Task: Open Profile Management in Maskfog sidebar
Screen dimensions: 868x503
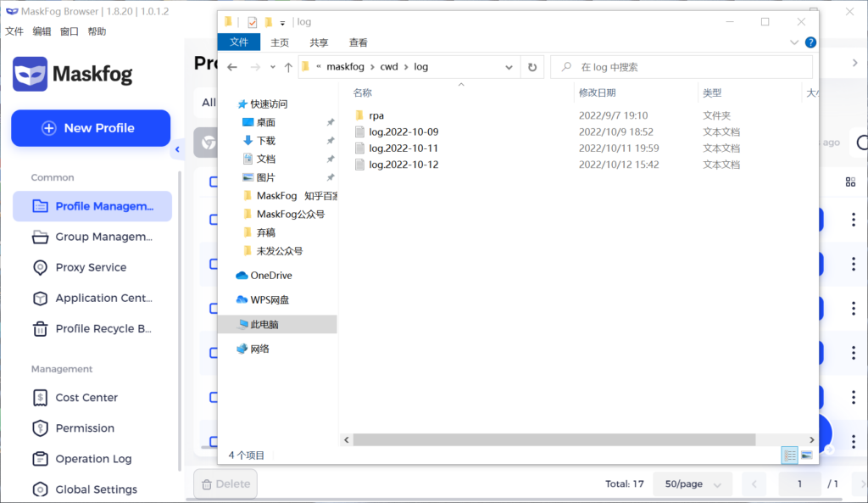Action: click(x=92, y=206)
